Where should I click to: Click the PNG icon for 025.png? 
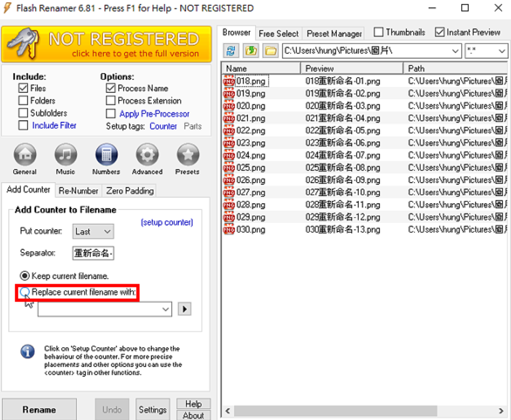coord(229,168)
